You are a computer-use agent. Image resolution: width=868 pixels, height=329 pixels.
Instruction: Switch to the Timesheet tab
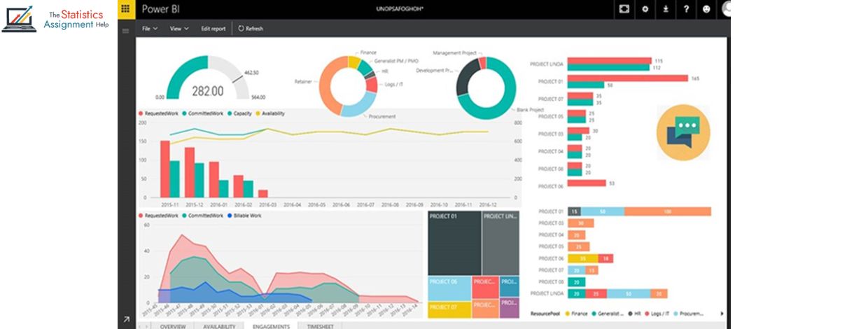coord(319,325)
